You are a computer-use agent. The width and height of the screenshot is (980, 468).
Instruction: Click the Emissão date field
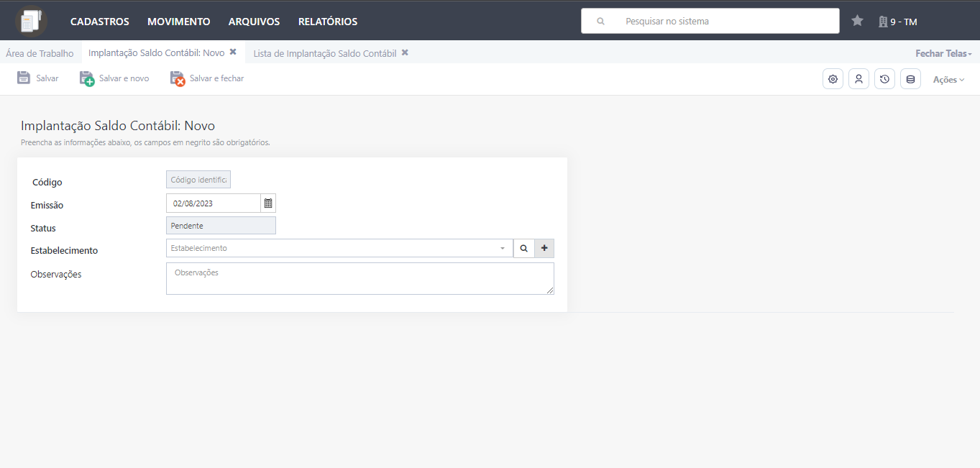214,203
